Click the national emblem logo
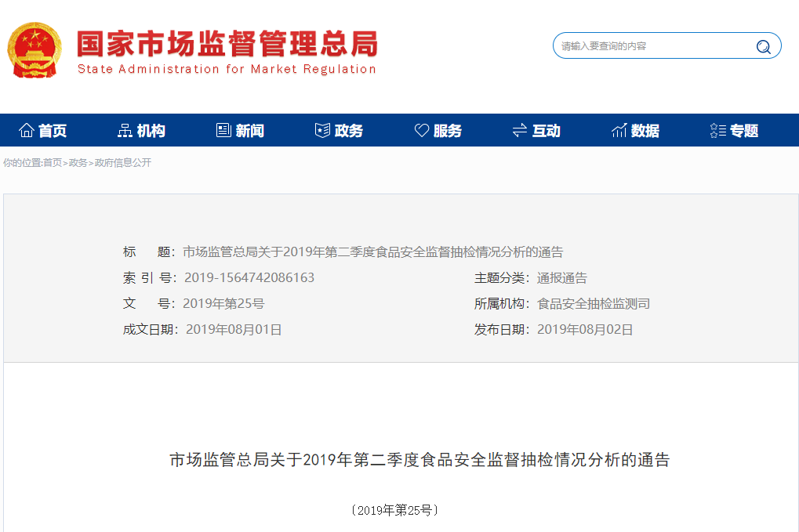799x532 pixels. click(35, 50)
